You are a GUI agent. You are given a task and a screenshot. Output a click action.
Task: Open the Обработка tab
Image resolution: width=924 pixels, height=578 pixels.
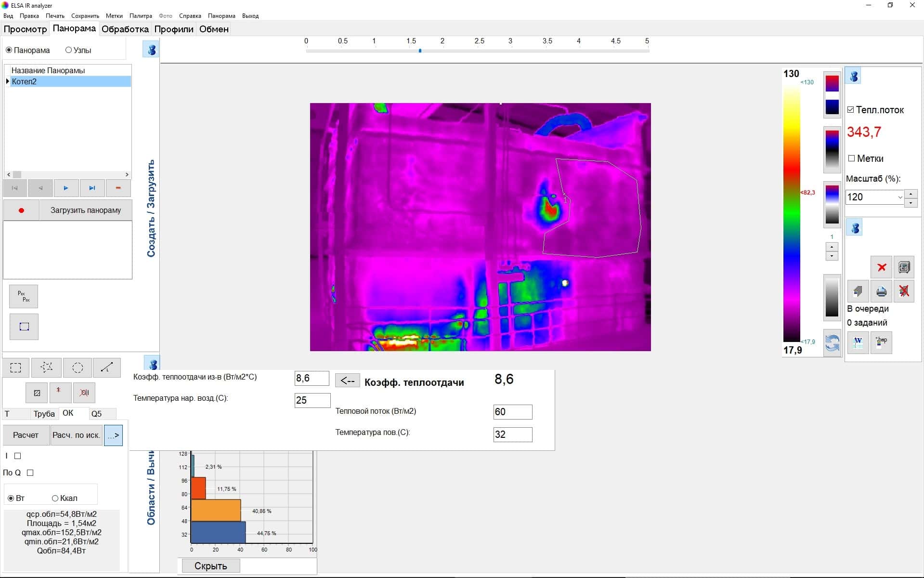tap(125, 29)
